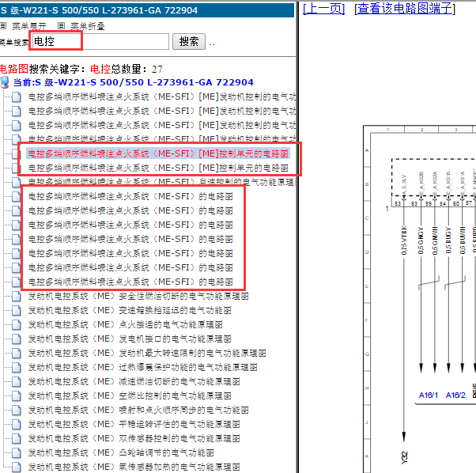The image size is (476, 473).
Task: Open 空燃比控制的电气功能原理图 entry
Action: point(130,396)
